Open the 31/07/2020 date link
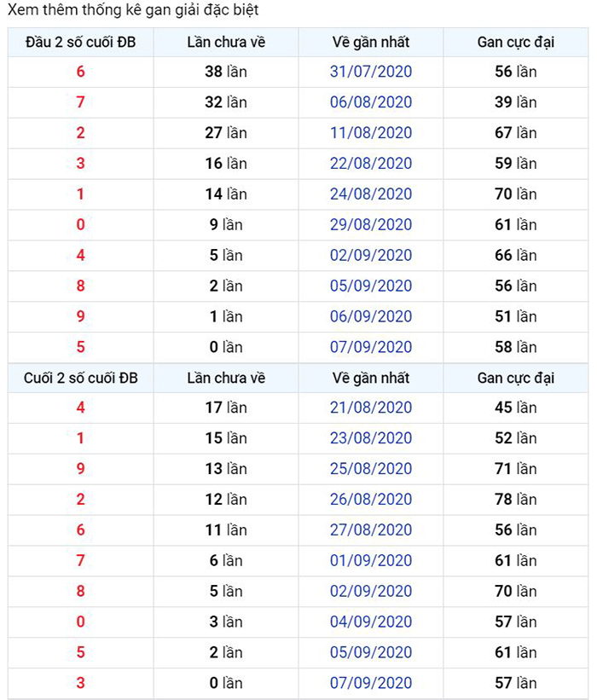Screen dimensions: 597x700 coord(371,72)
